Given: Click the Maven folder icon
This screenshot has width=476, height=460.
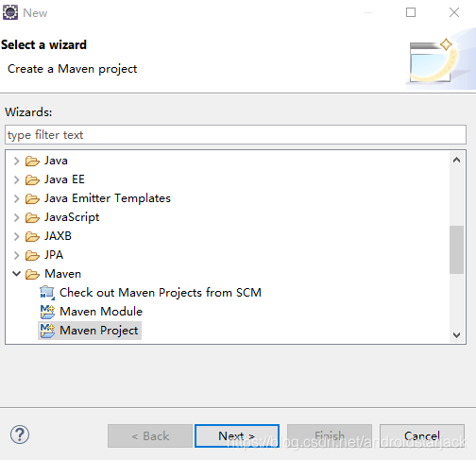Looking at the screenshot, I should 32,274.
